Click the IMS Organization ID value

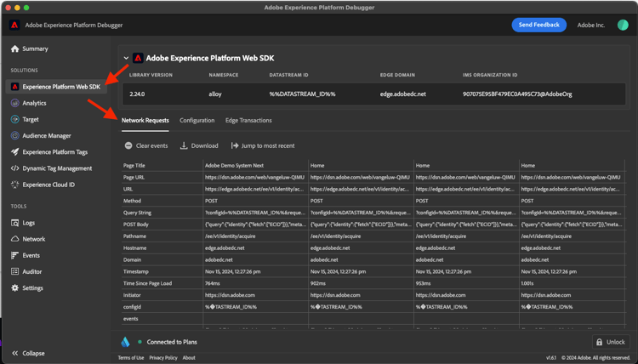(x=517, y=94)
